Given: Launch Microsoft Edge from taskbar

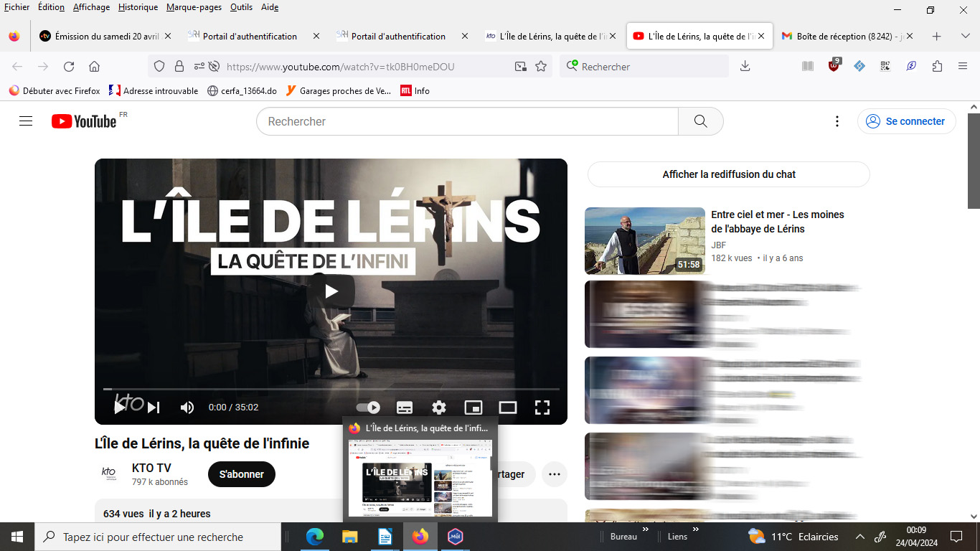Looking at the screenshot, I should [314, 537].
